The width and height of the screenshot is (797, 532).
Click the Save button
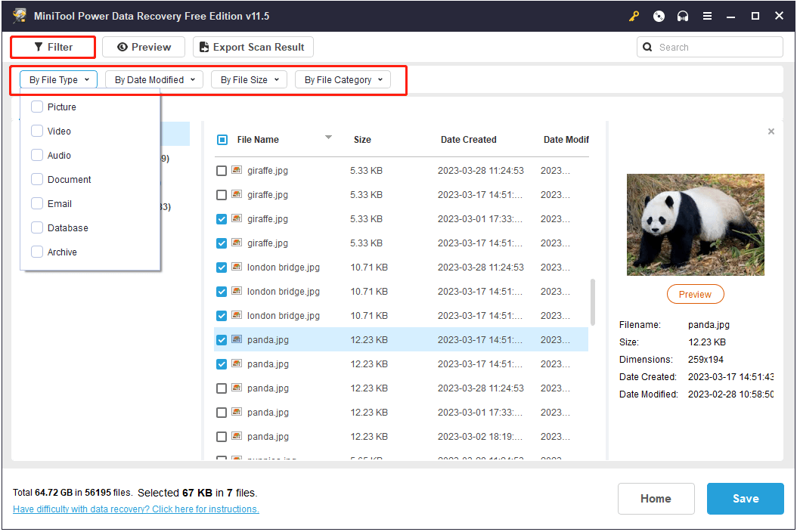745,499
